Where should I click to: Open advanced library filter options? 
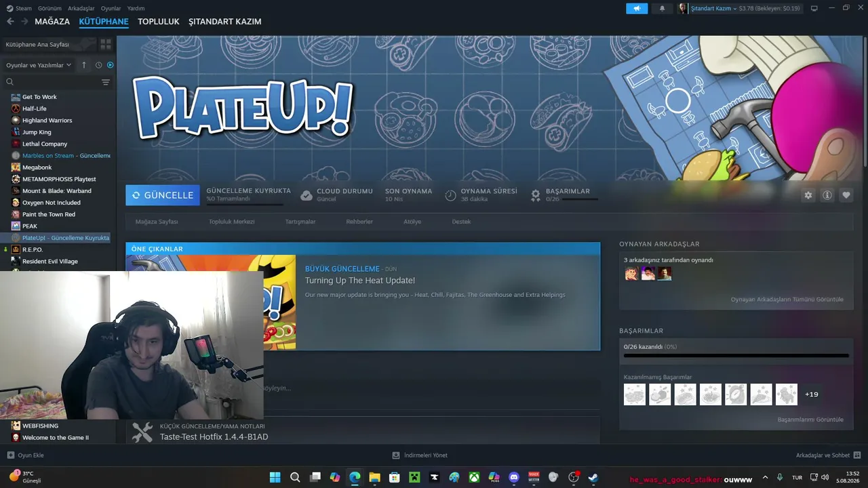point(106,82)
